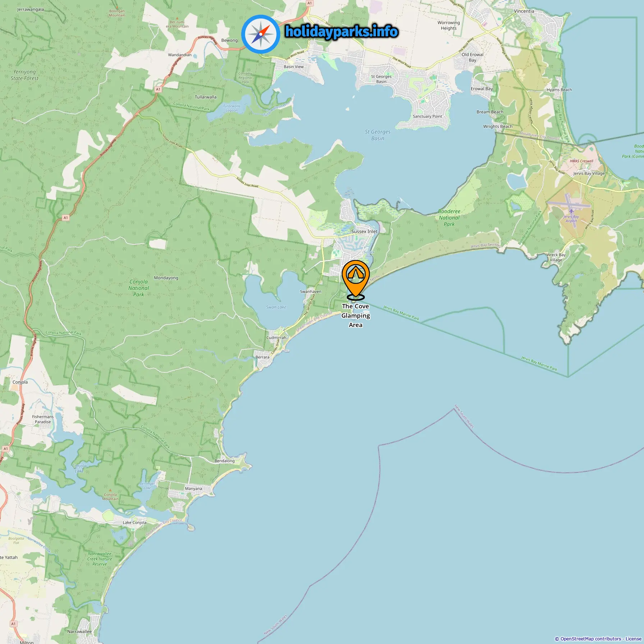This screenshot has width=644, height=644.
Task: Open the License link
Action: tap(633, 639)
